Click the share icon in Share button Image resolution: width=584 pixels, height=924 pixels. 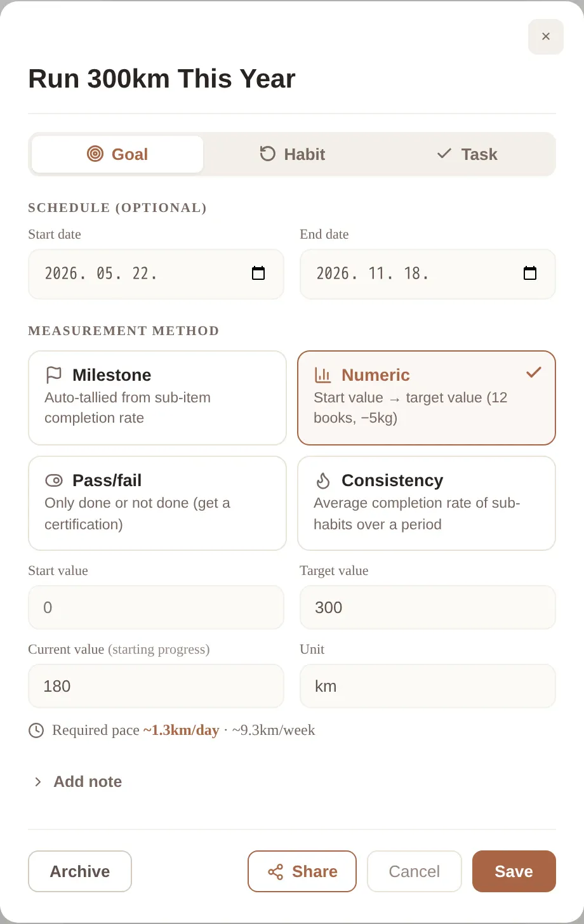[275, 872]
